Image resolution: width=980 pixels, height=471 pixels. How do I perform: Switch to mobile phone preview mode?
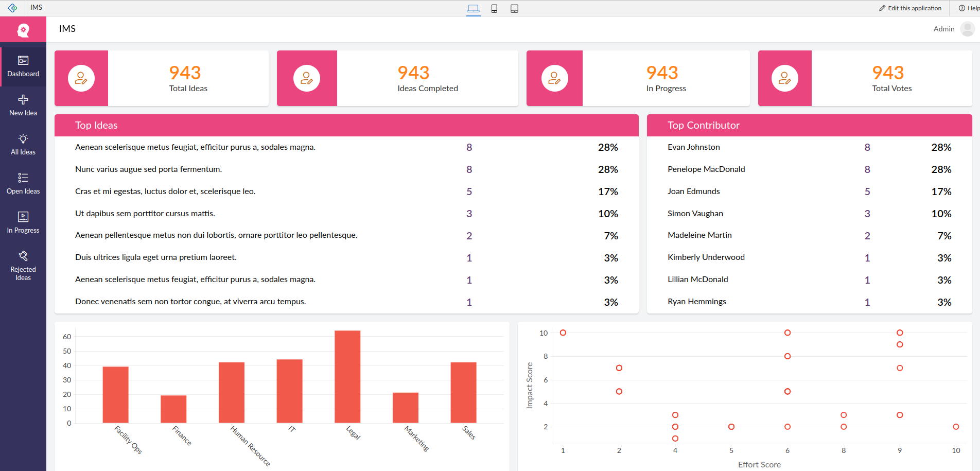[x=494, y=8]
